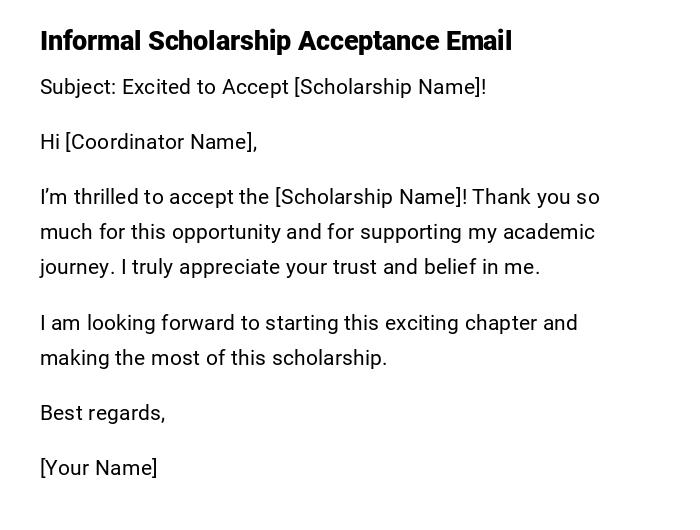Click the words supporting my academic
Viewport: 700px width, 530px height.
[x=477, y=232]
